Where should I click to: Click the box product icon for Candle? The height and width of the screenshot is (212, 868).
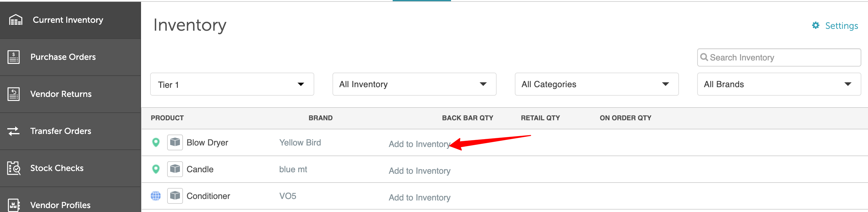[x=175, y=169]
